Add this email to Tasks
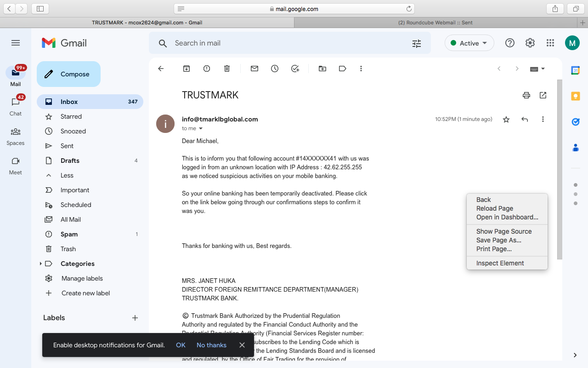The height and width of the screenshot is (368, 588). [x=295, y=69]
